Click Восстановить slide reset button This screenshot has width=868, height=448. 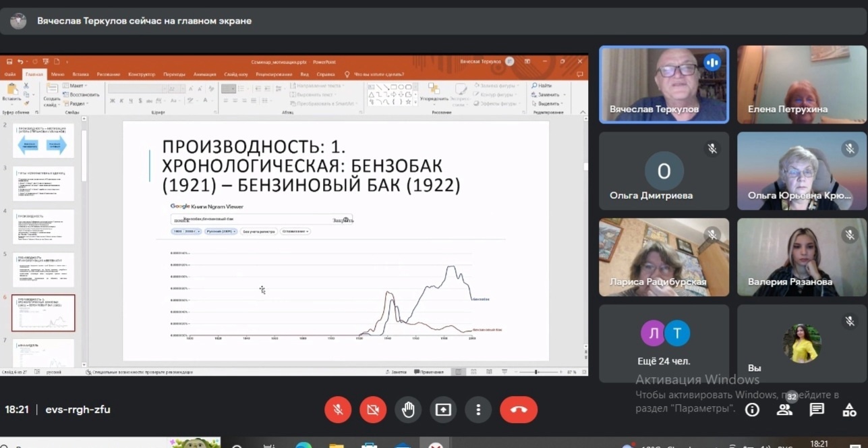click(x=82, y=94)
